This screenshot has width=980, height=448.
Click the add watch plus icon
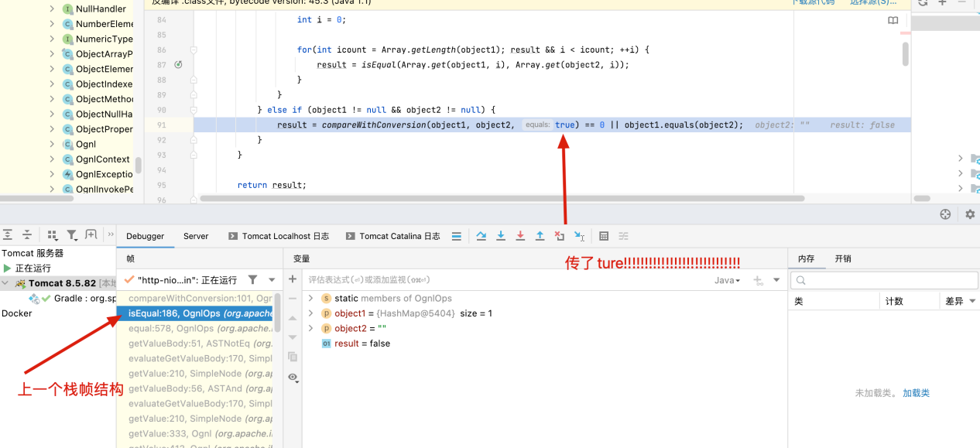[x=293, y=279]
